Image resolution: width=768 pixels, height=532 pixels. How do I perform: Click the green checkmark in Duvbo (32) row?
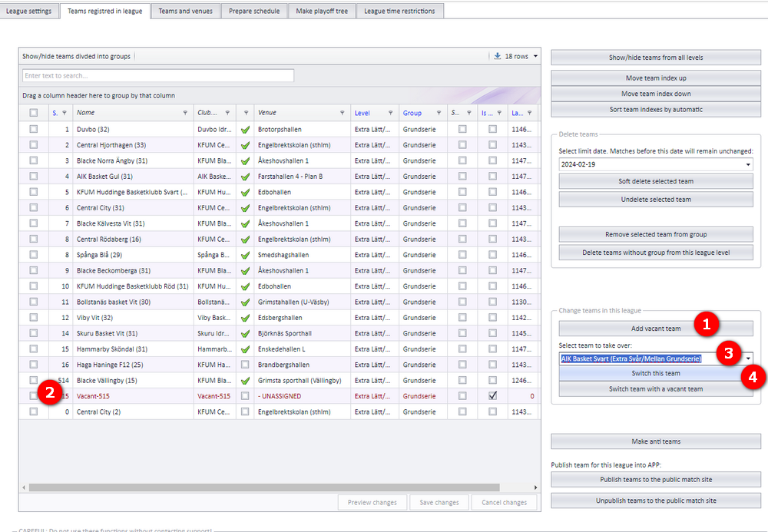tap(246, 130)
